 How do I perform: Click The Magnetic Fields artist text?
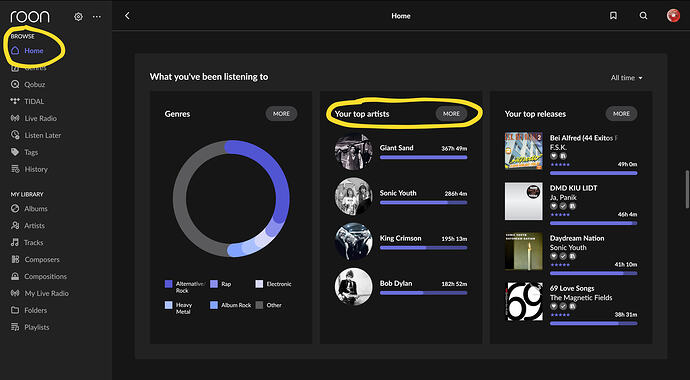pyautogui.click(x=581, y=298)
